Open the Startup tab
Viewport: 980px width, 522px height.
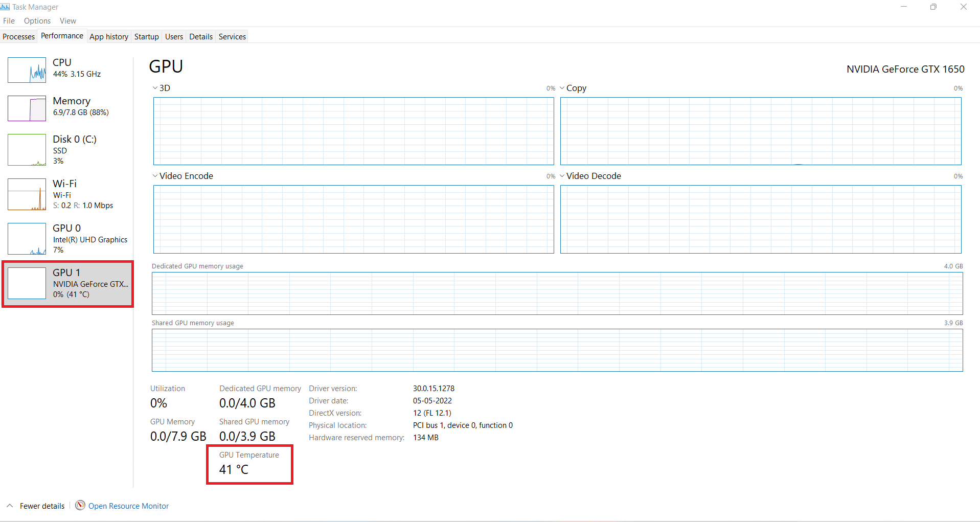click(x=147, y=37)
